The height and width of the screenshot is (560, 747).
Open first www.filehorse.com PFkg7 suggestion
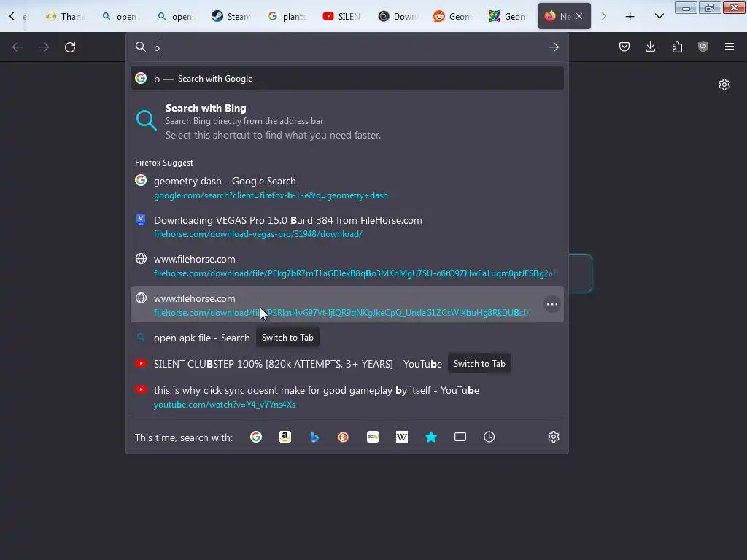coord(347,265)
